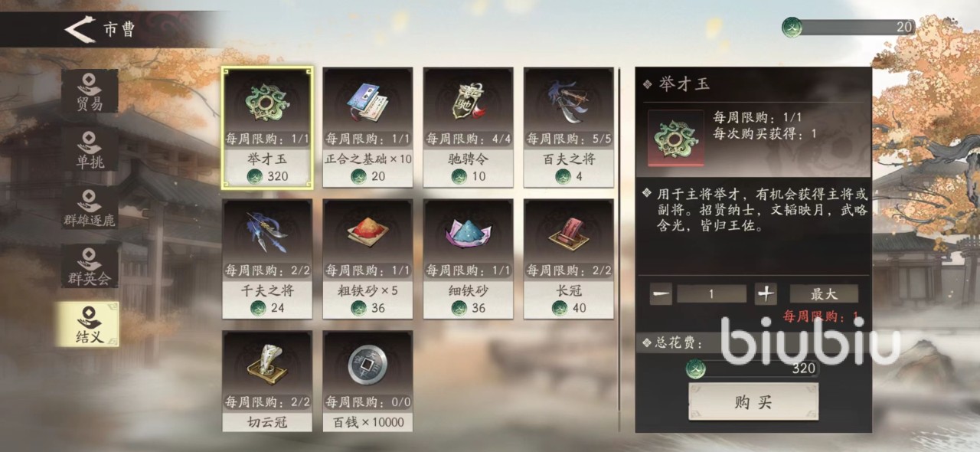
Task: Select the 细铁砂 blue sand item
Action: (468, 259)
